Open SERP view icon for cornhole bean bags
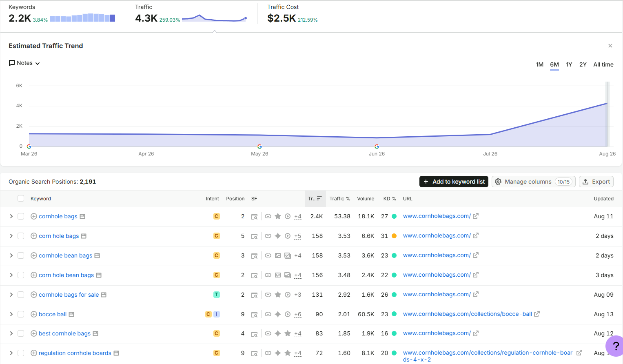 (x=254, y=256)
